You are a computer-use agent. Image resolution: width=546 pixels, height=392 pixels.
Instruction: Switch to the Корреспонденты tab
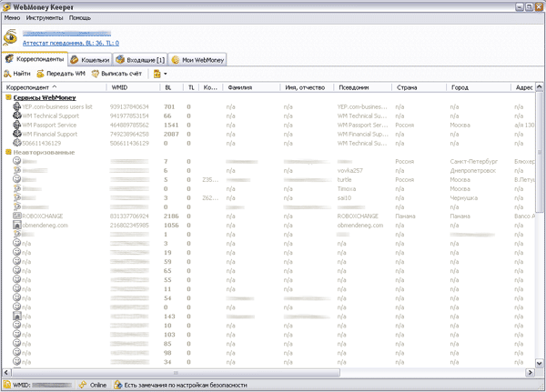[35, 59]
